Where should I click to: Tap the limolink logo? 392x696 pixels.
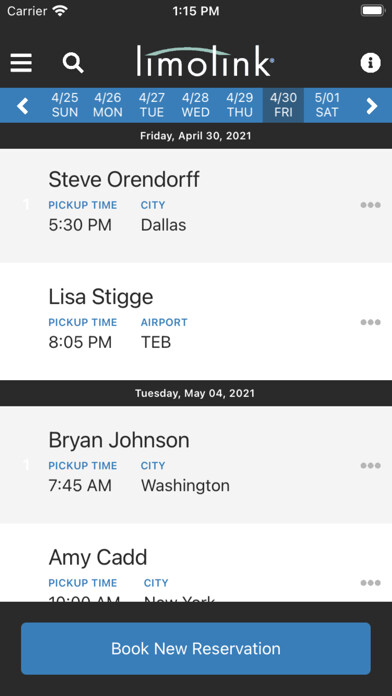(x=205, y=61)
